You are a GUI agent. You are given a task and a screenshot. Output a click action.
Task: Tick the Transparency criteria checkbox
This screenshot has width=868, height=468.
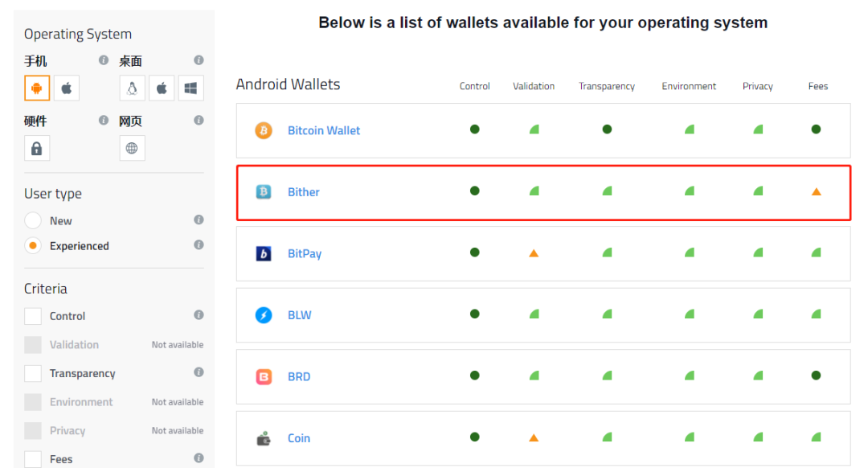[33, 373]
